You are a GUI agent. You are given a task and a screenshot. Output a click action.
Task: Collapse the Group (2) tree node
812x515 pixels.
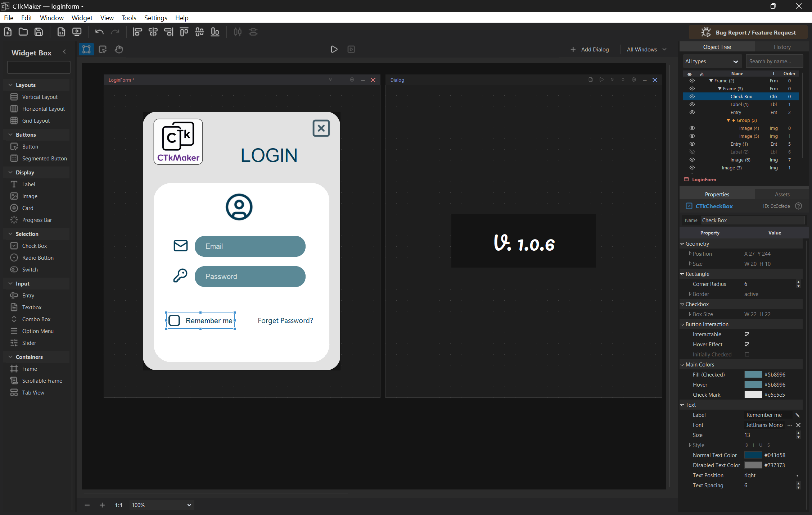coord(728,120)
